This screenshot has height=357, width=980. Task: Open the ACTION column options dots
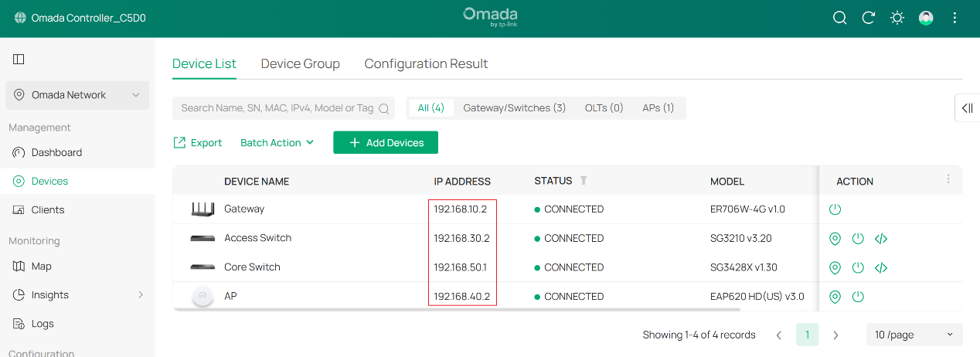tap(948, 179)
